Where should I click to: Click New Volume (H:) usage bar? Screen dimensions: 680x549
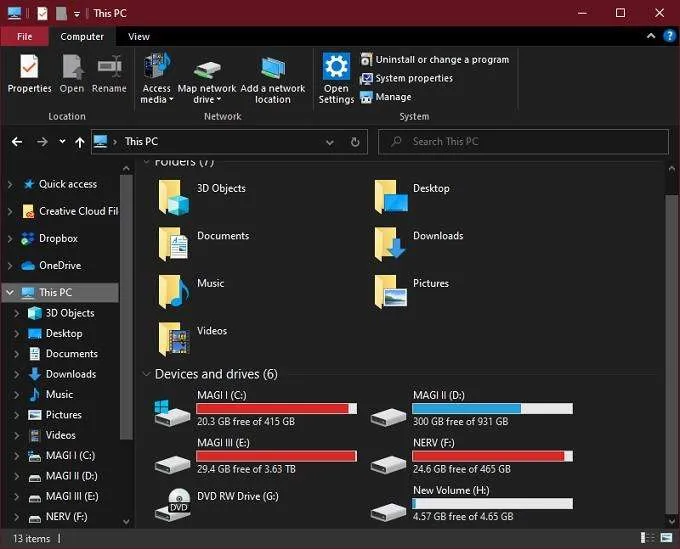coord(492,503)
